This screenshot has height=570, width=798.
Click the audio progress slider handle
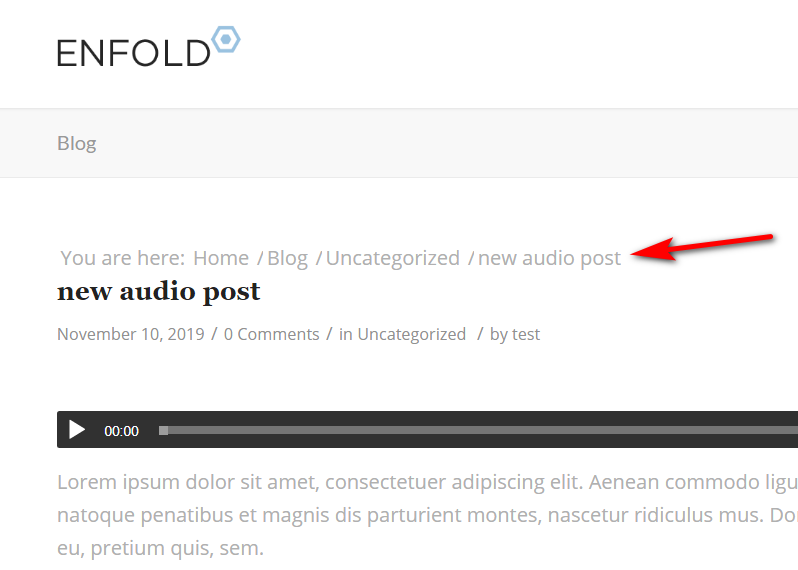click(163, 431)
